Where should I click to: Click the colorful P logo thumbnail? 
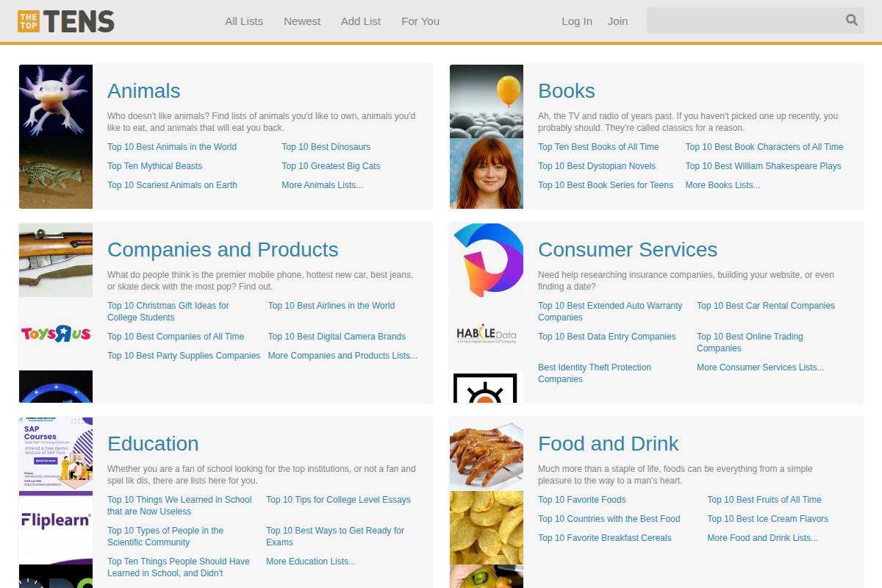tap(487, 259)
